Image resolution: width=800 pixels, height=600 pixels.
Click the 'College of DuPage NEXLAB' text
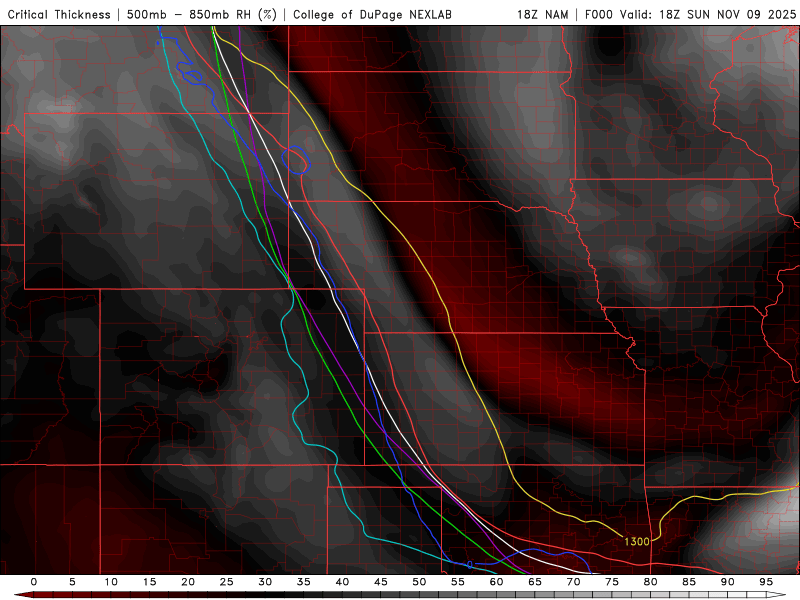pos(372,14)
